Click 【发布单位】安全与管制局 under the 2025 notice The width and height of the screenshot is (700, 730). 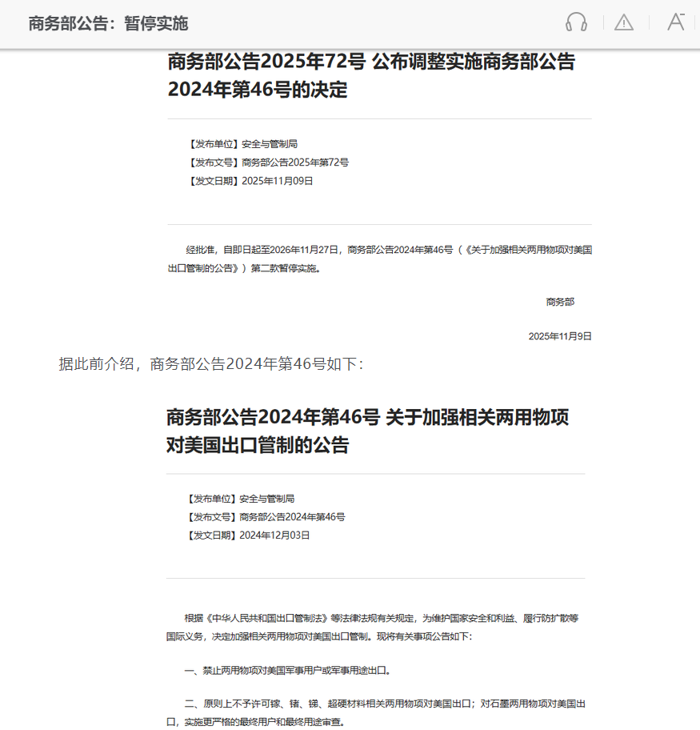[242, 144]
